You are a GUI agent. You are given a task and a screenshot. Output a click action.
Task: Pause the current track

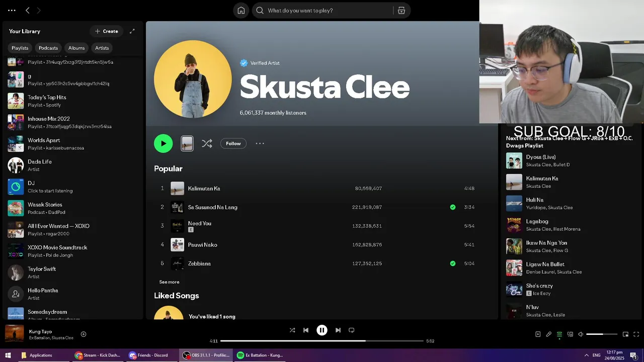point(322,330)
